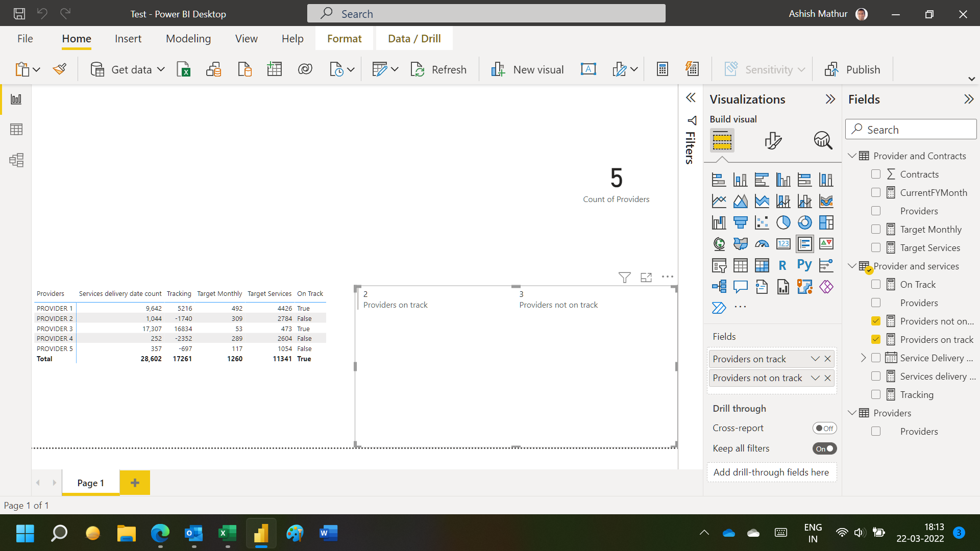Check the Target Services field checkbox
The image size is (980, 551).
click(876, 247)
